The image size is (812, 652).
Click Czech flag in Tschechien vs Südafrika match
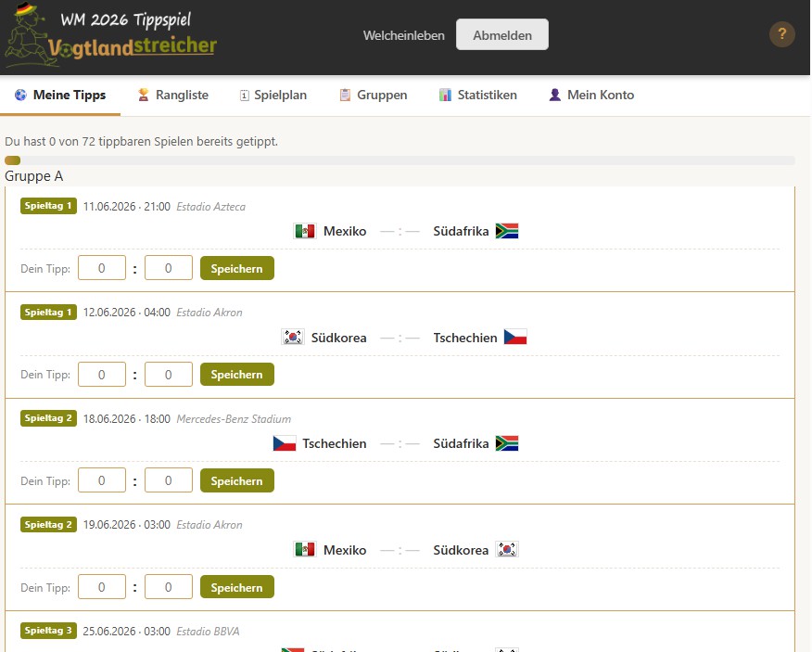(x=285, y=443)
